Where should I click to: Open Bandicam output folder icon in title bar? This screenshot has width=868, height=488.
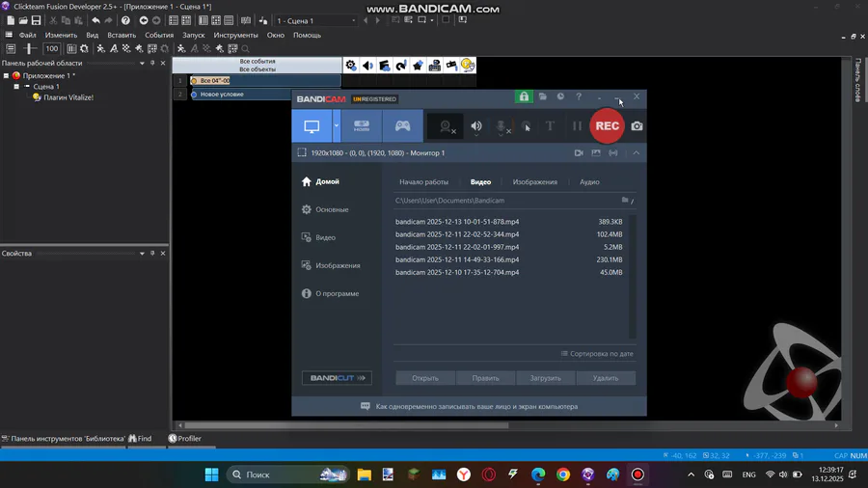[x=542, y=96]
